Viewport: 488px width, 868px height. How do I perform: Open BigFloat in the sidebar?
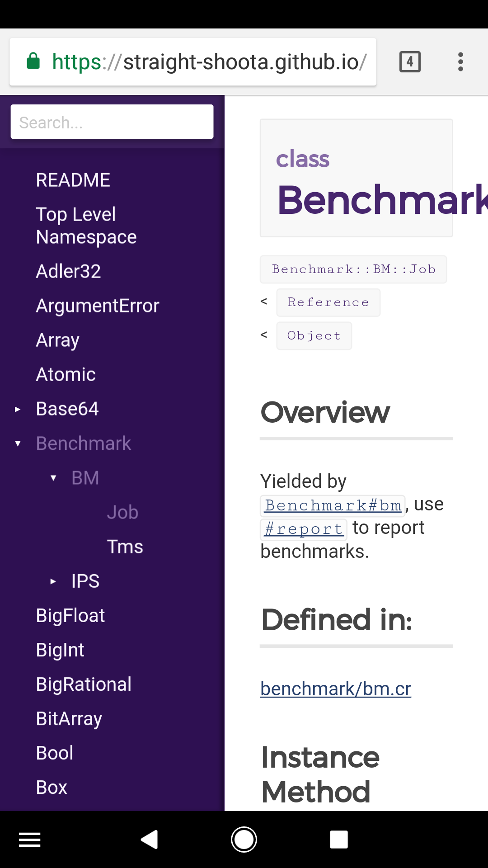(70, 616)
